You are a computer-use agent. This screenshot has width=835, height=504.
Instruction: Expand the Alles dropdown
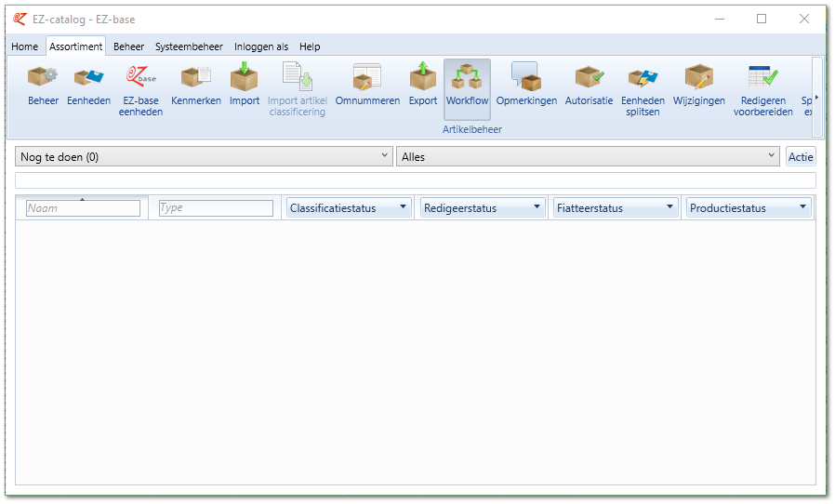588,156
